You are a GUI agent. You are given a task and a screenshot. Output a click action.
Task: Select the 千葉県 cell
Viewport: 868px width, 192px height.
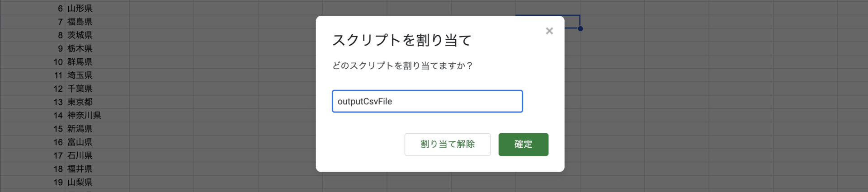coord(80,89)
